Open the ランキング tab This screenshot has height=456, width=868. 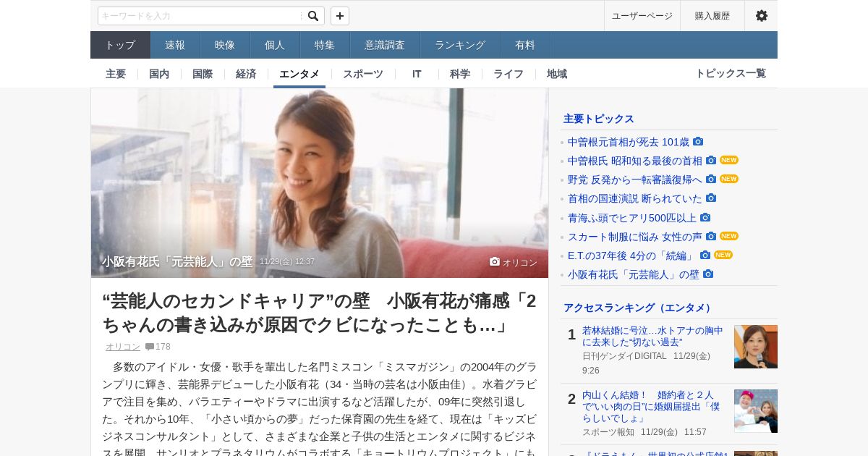tap(460, 45)
